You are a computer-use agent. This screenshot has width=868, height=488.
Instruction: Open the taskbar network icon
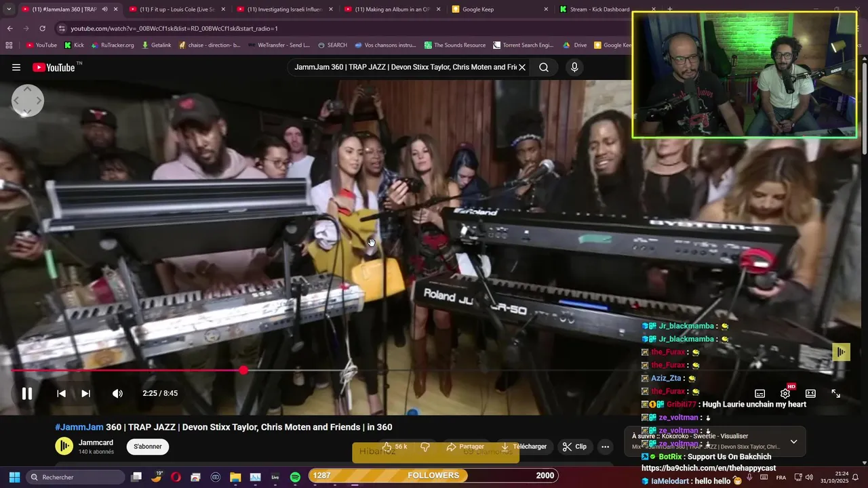click(798, 477)
